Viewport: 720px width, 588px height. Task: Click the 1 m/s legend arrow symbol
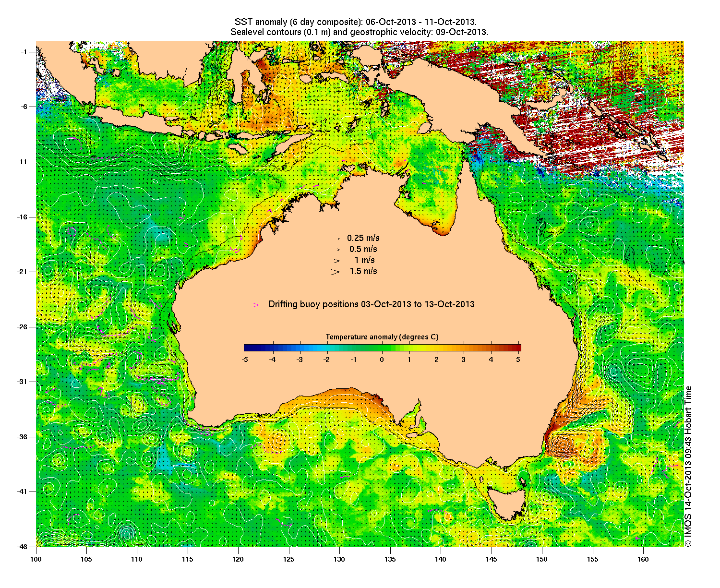click(337, 261)
